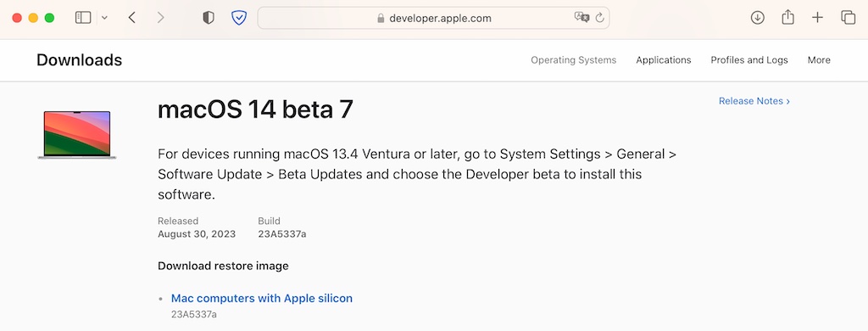Maximize the window with the green button
This screenshot has height=331, width=868.
pyautogui.click(x=49, y=18)
